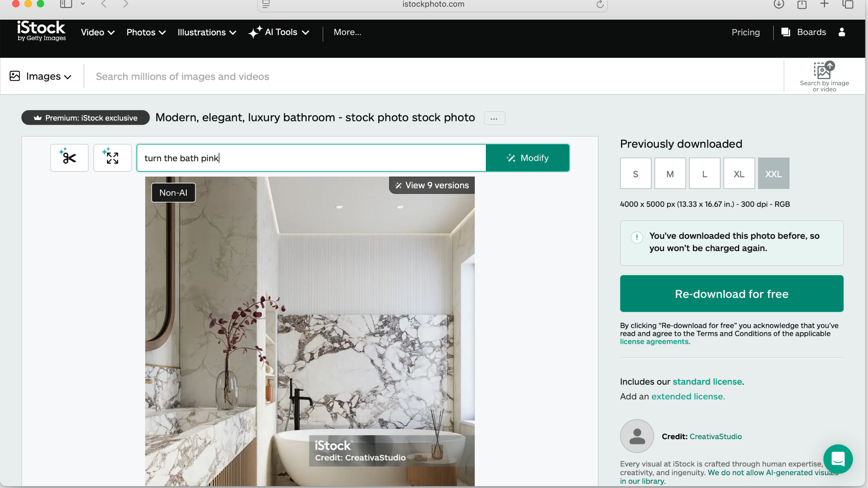Select size XL
868x488 pixels.
[739, 173]
